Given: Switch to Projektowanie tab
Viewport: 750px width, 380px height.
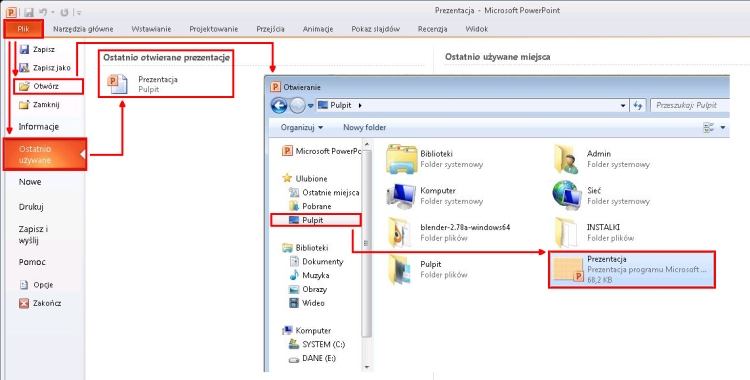Looking at the screenshot, I should 213,29.
